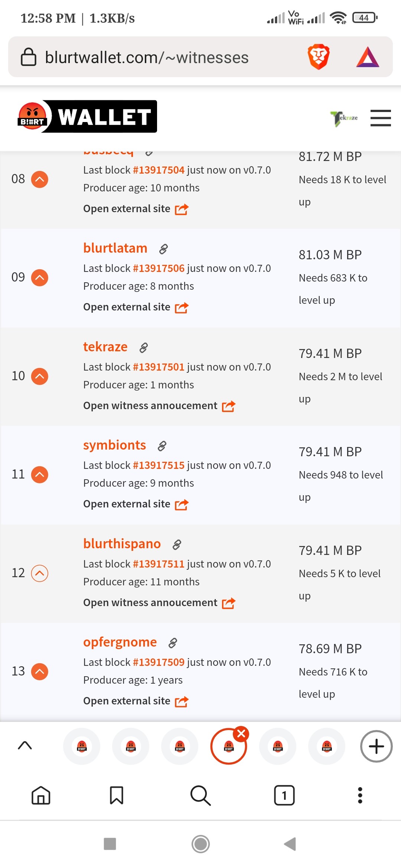Open the blurtlatam witness profile
Viewport: 401px width, 868px height.
point(115,248)
